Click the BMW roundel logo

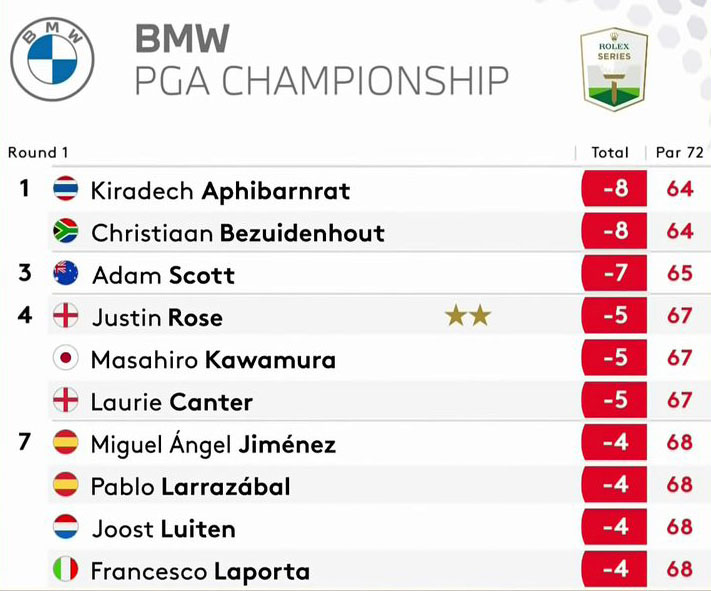(52, 59)
